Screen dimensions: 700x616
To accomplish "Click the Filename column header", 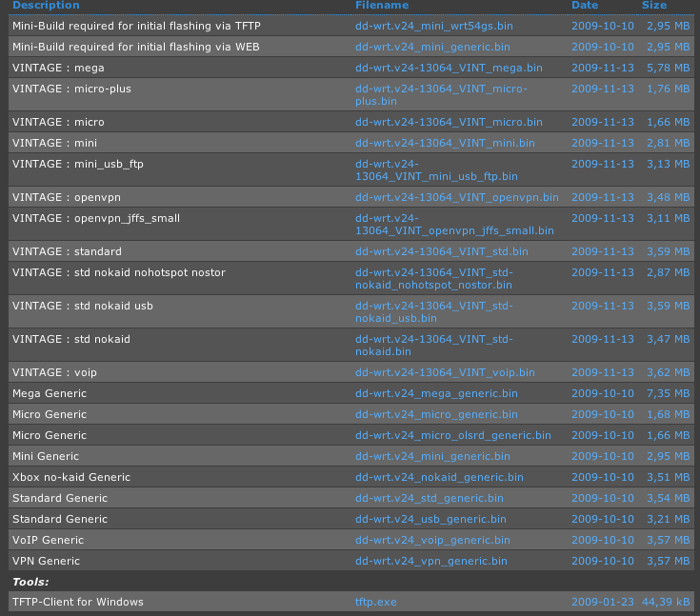I will click(382, 6).
